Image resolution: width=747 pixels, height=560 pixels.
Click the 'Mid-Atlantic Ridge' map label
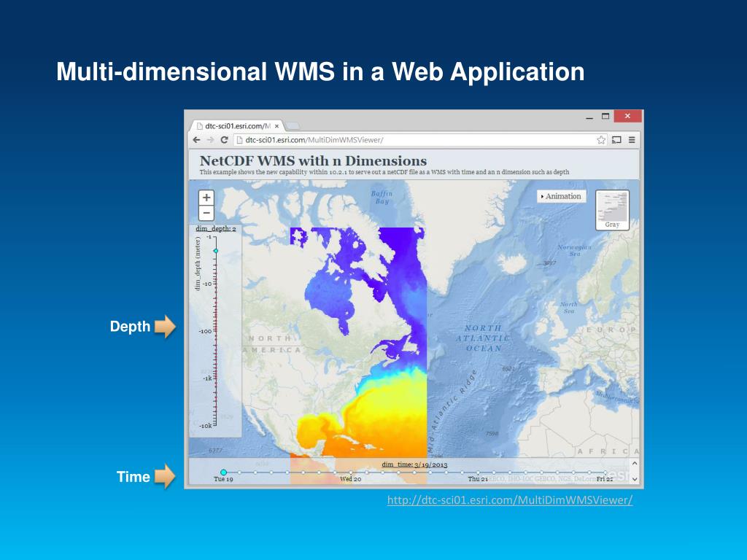tap(452, 413)
